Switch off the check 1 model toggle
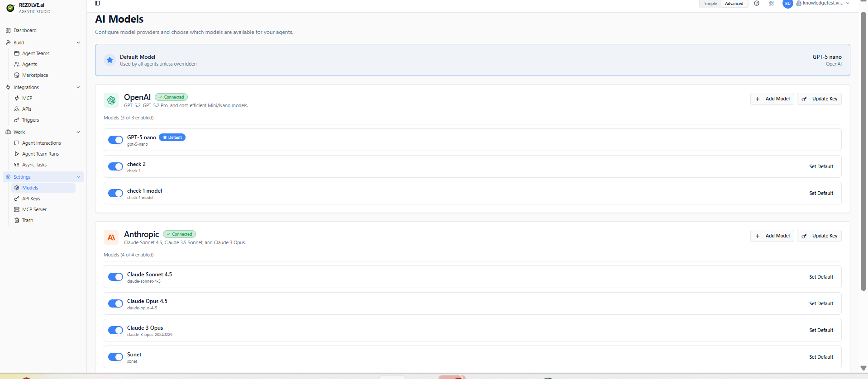This screenshot has height=379, width=868. (115, 193)
